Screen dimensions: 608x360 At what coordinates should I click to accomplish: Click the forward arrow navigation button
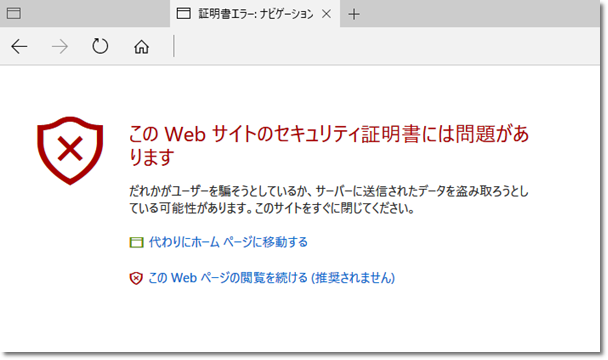(60, 47)
